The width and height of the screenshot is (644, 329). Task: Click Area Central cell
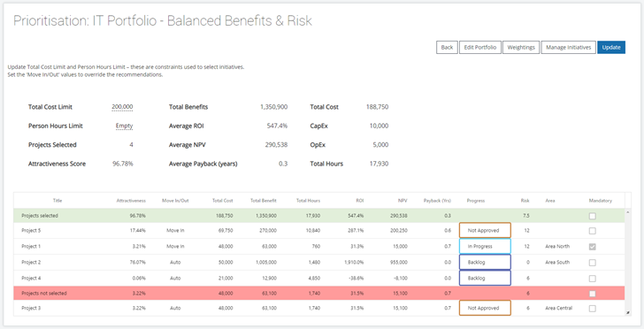(x=558, y=308)
